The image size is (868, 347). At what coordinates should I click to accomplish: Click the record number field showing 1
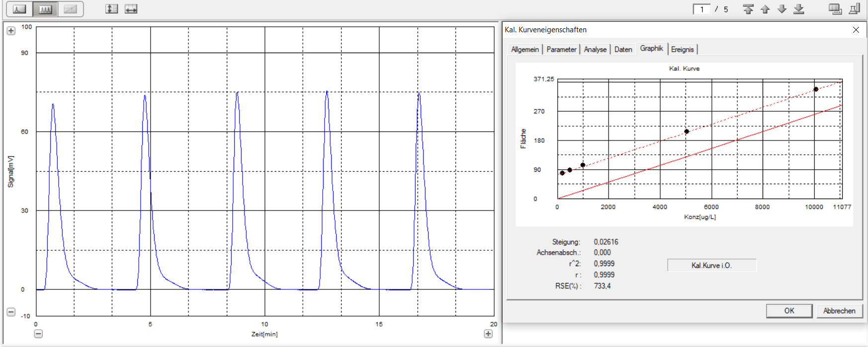(x=702, y=9)
